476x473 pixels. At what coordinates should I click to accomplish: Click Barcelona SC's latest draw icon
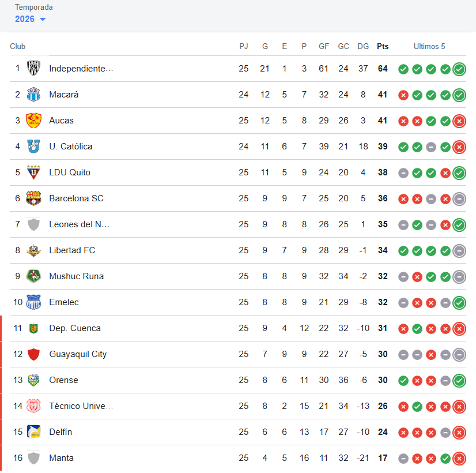click(x=459, y=199)
